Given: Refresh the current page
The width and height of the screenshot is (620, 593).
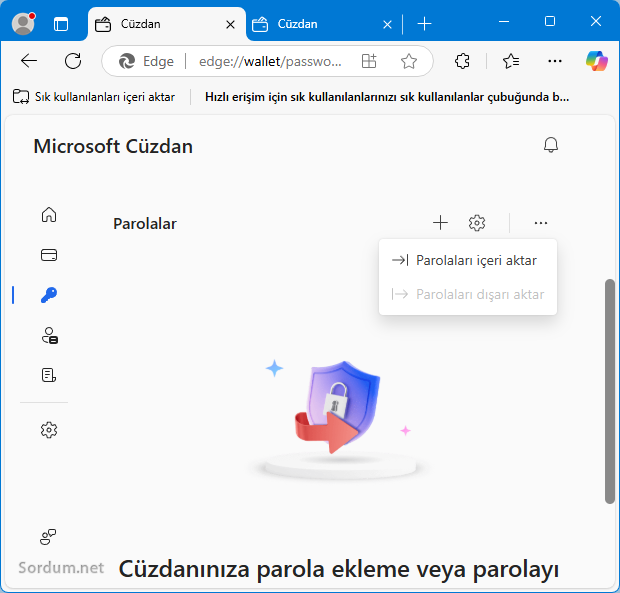Looking at the screenshot, I should [73, 61].
